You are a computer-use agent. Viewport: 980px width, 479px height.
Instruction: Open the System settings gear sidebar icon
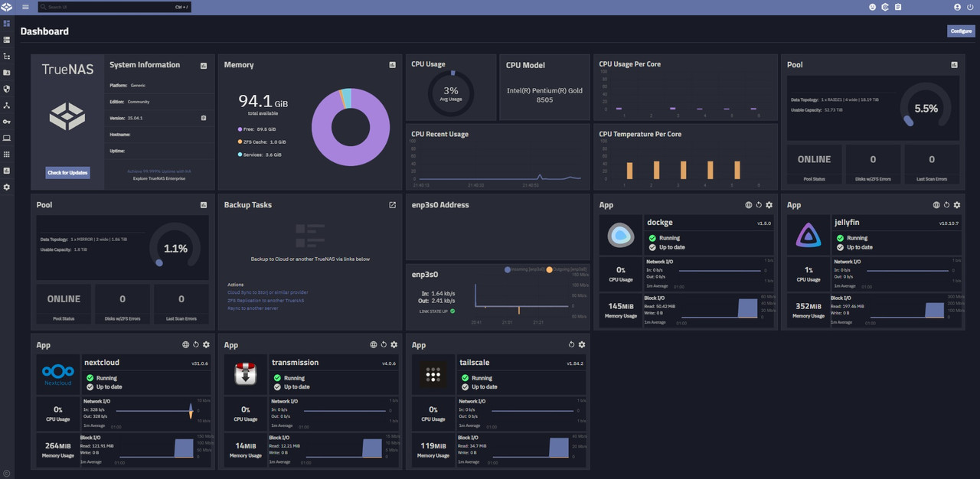click(7, 187)
